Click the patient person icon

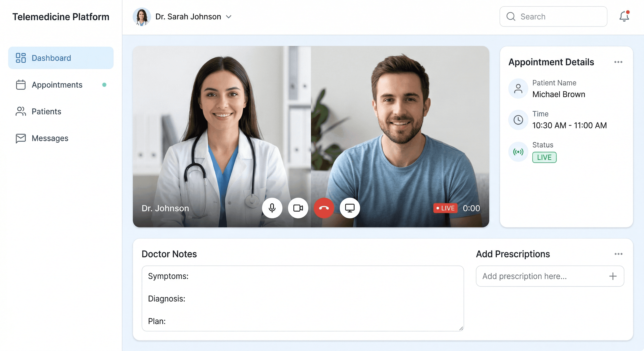[518, 88]
